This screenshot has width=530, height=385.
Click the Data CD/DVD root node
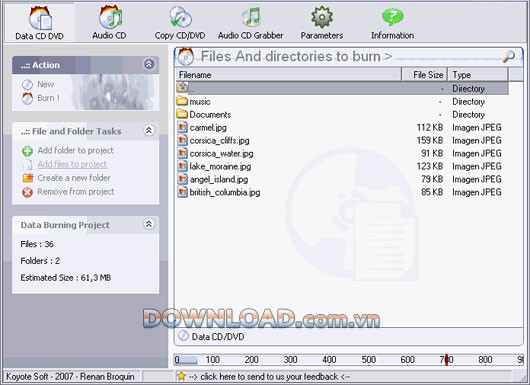tap(218, 337)
